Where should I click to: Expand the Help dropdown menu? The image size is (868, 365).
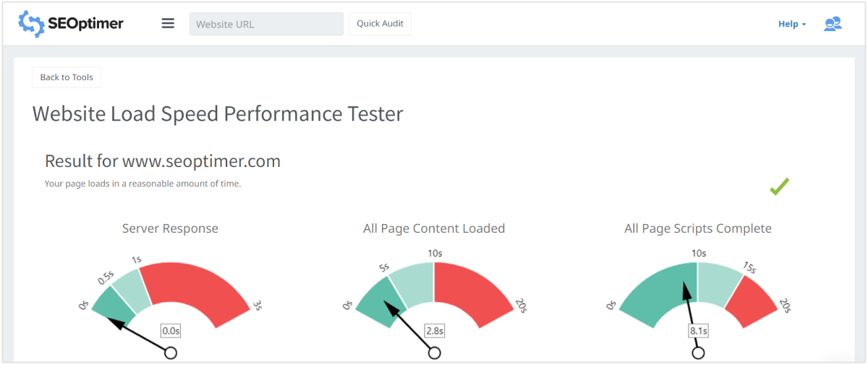click(792, 24)
